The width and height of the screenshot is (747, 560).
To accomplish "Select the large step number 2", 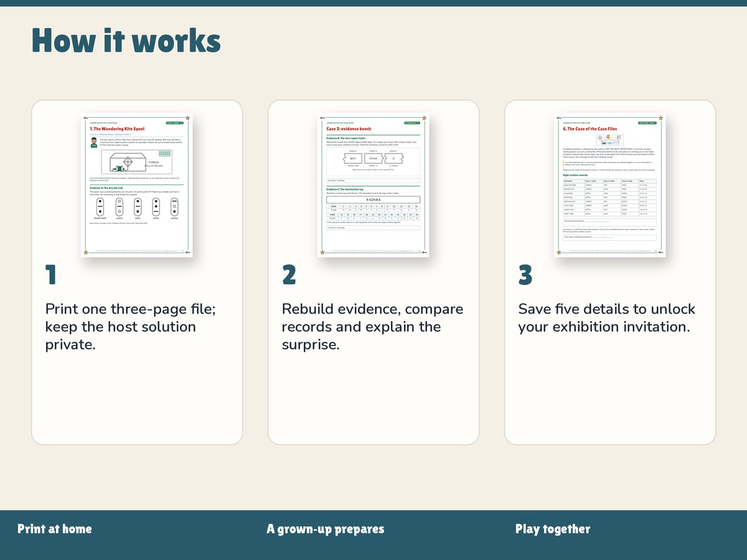I will click(x=289, y=275).
